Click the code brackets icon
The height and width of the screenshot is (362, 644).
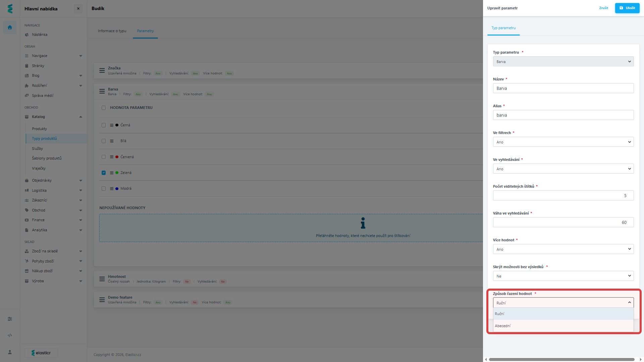click(10, 335)
